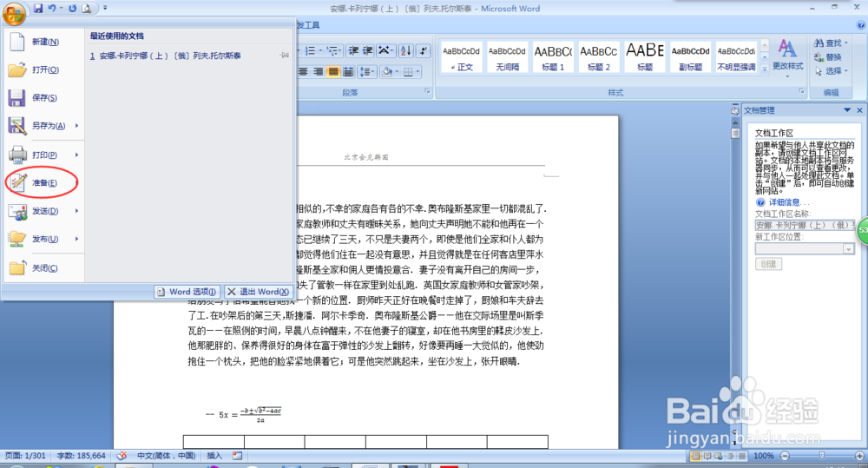The image size is (868, 468).
Task: Click the zoom out minus button
Action: pyautogui.click(x=785, y=456)
